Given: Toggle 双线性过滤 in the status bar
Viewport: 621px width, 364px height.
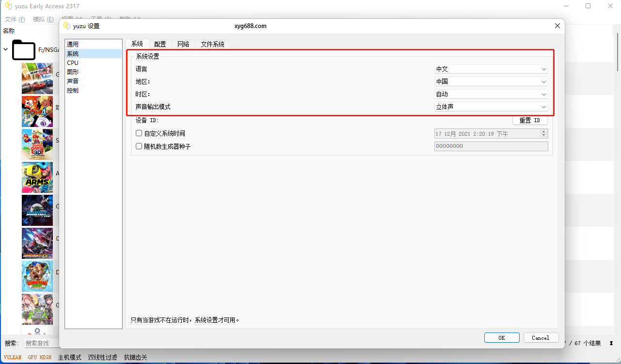Looking at the screenshot, I should coord(103,357).
